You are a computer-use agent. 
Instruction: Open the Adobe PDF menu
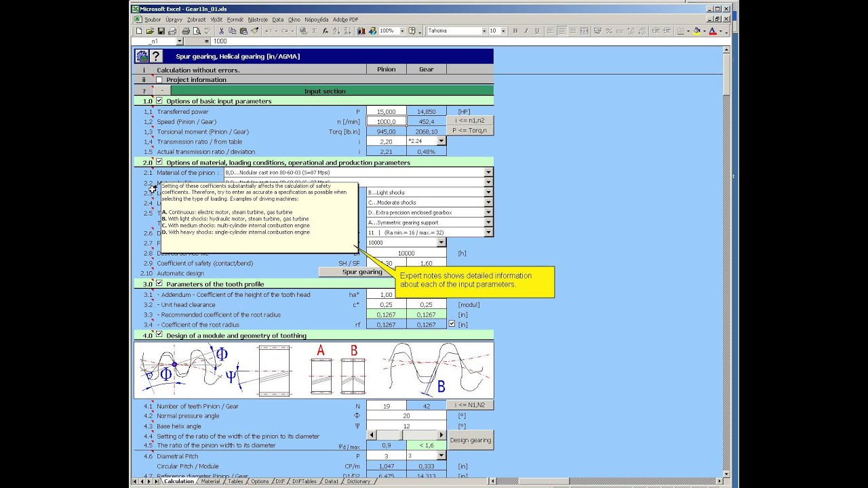point(346,20)
